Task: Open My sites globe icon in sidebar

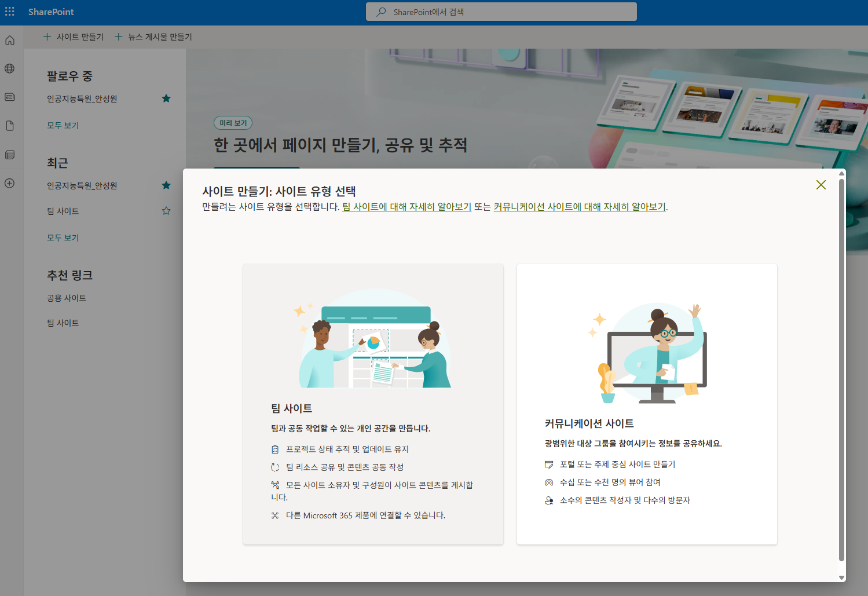Action: (10, 68)
